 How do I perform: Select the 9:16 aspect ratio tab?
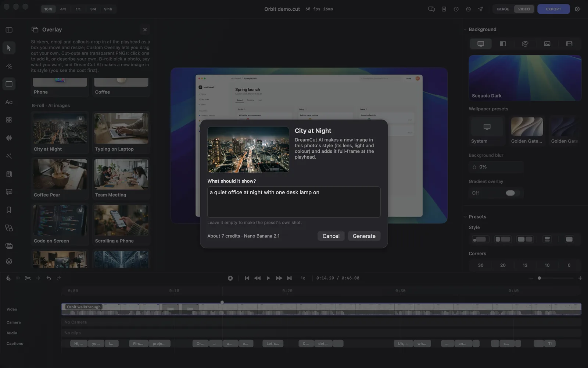[108, 9]
